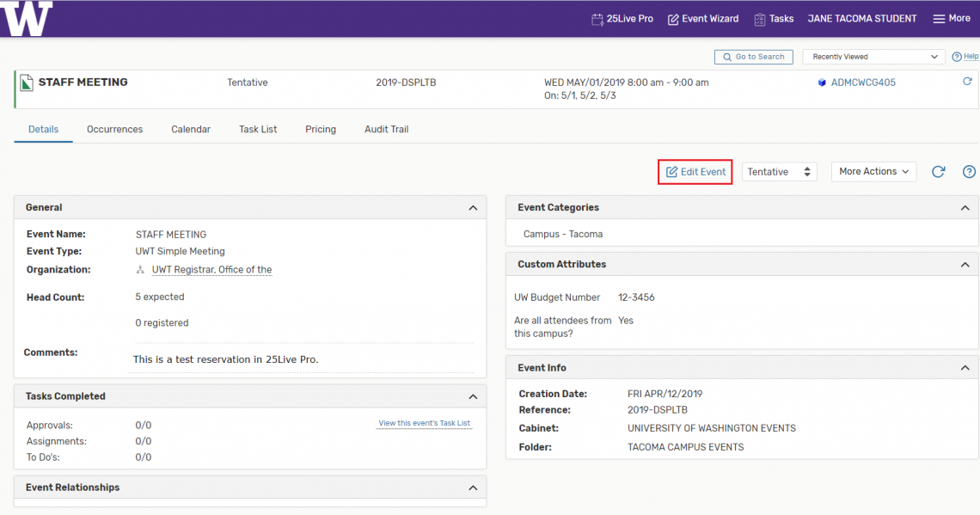Image resolution: width=980 pixels, height=515 pixels.
Task: Click the refresh icon beside More Actions
Action: 939,172
